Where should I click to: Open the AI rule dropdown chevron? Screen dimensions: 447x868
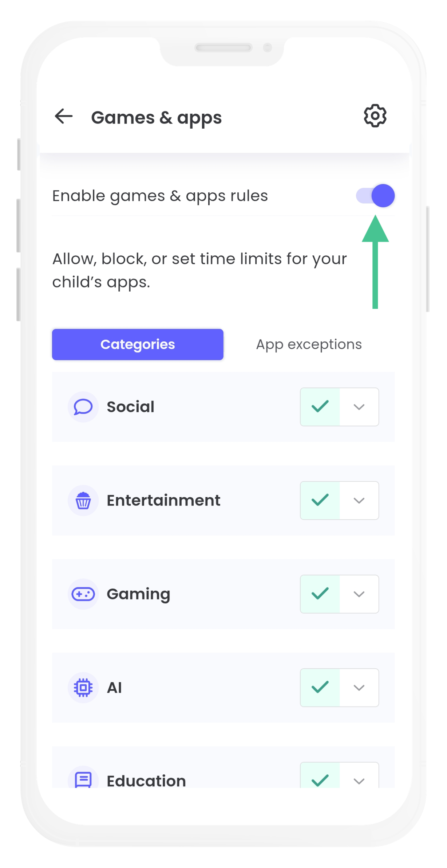359,688
